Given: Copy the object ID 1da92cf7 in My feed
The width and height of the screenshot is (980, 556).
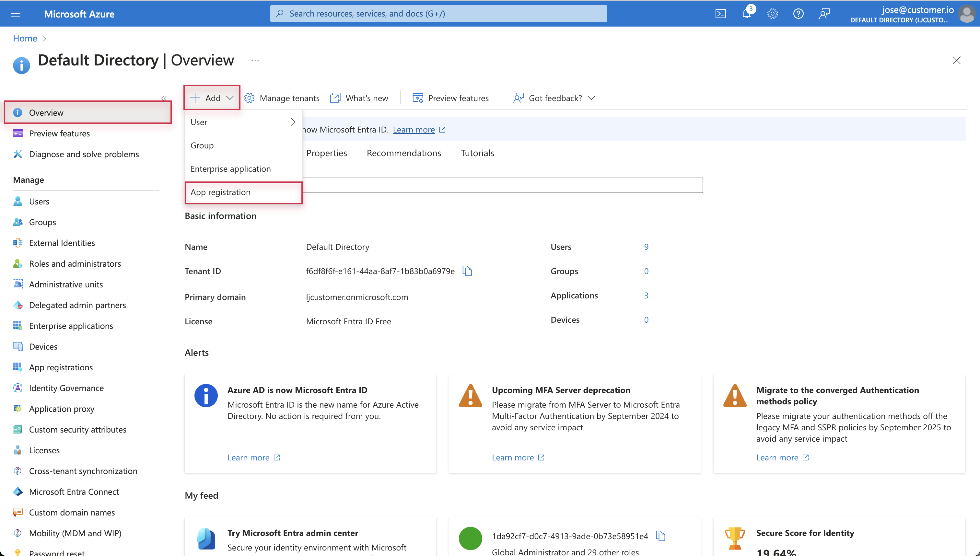Looking at the screenshot, I should tap(660, 536).
